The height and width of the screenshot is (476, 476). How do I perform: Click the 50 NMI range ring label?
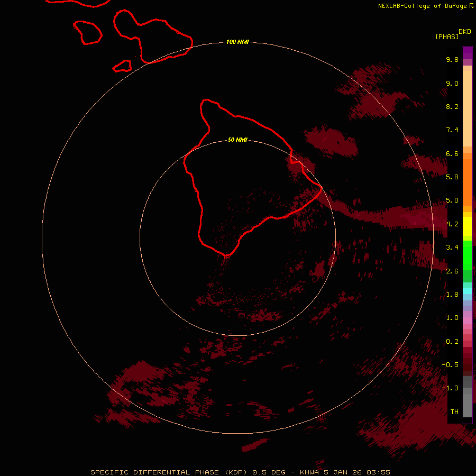pos(237,140)
